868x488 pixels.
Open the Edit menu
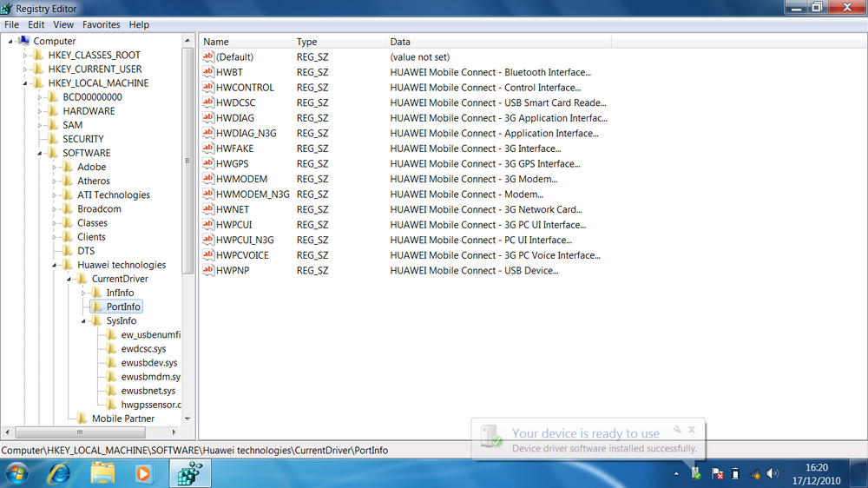click(36, 24)
